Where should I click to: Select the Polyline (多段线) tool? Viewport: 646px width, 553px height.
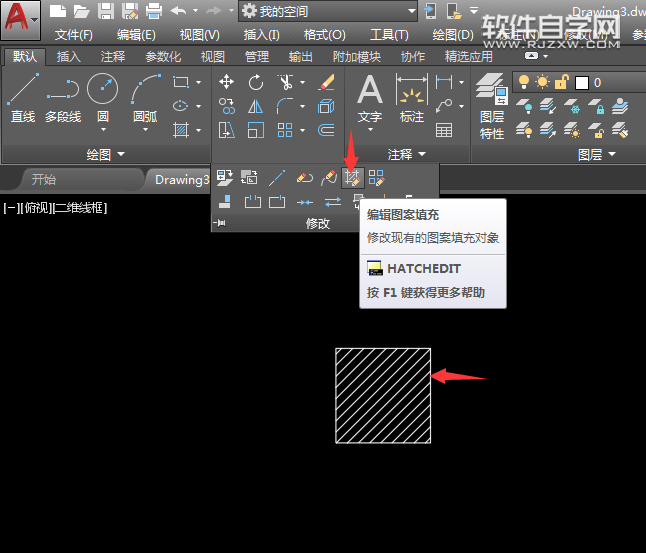(62, 98)
